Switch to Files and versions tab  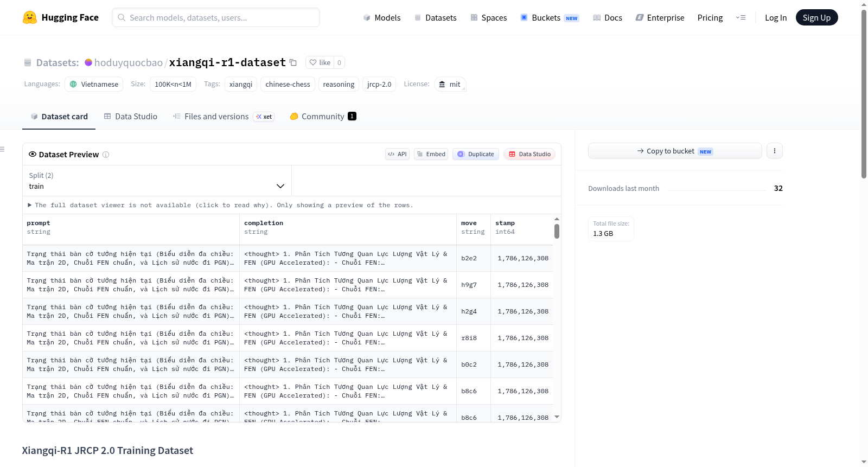tap(224, 117)
